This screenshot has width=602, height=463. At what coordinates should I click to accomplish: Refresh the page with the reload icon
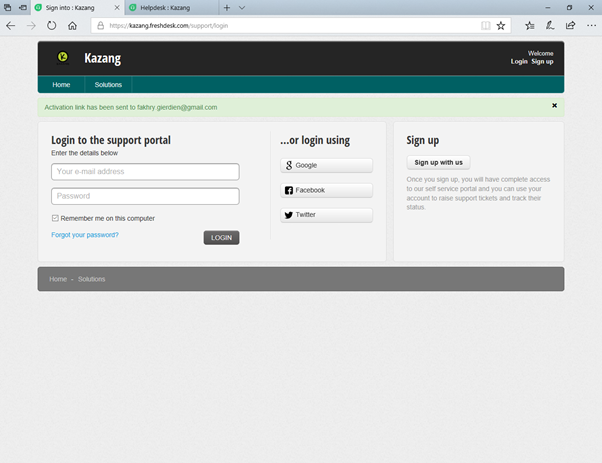(x=51, y=26)
